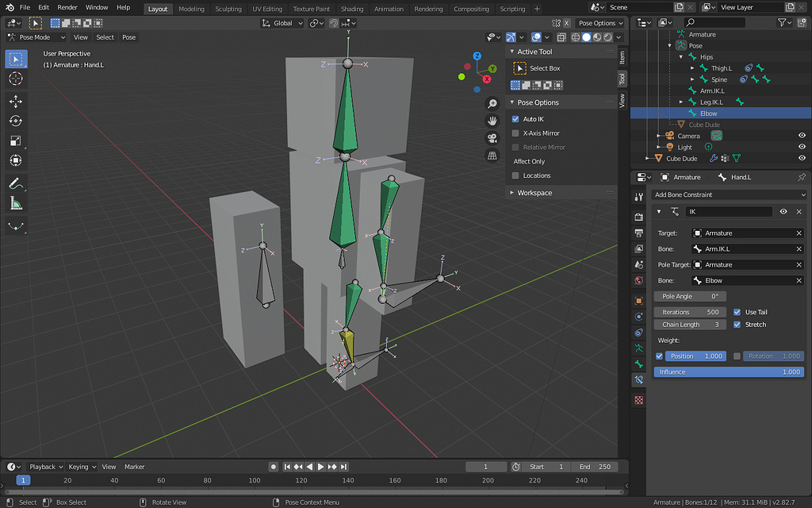812x508 pixels.
Task: Switch to the Animation workspace tab
Action: point(389,9)
